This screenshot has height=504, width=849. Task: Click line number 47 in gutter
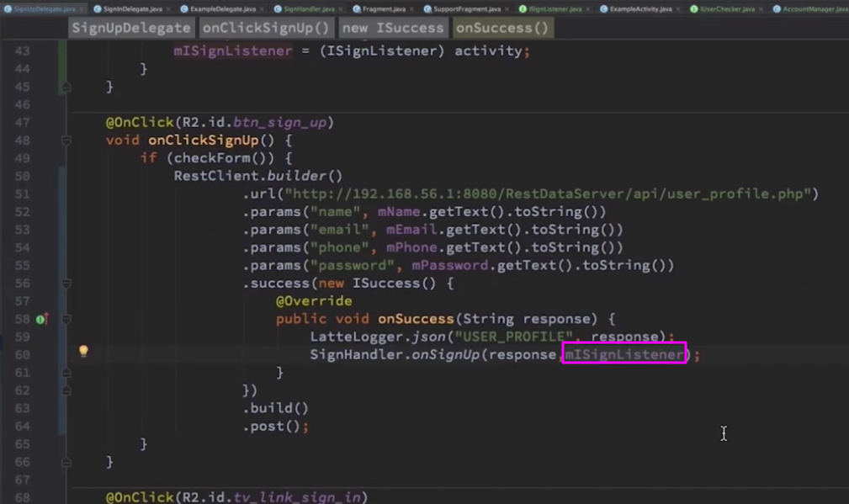(22, 122)
